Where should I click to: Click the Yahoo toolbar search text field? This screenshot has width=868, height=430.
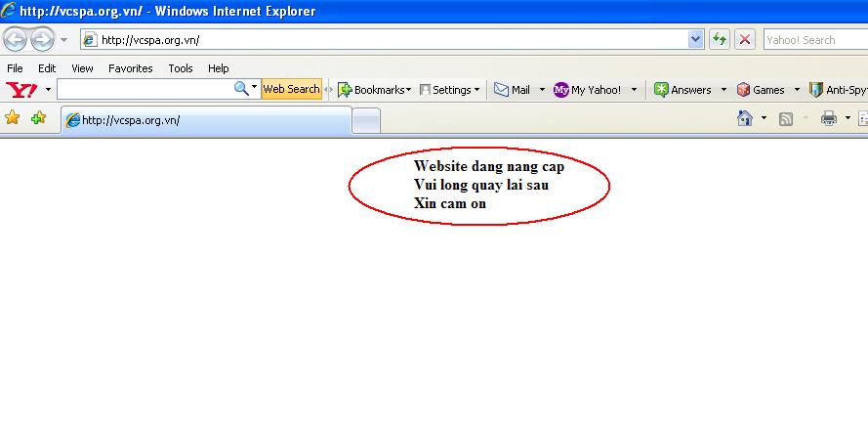144,89
